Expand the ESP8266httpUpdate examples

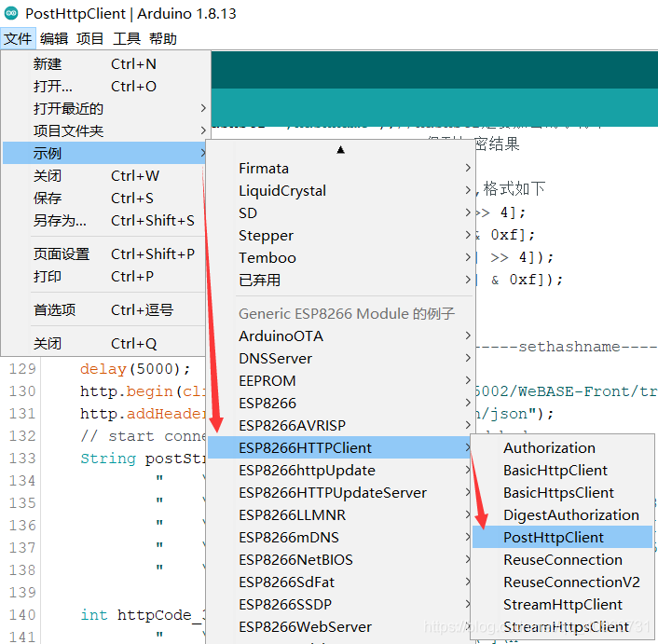click(341, 471)
